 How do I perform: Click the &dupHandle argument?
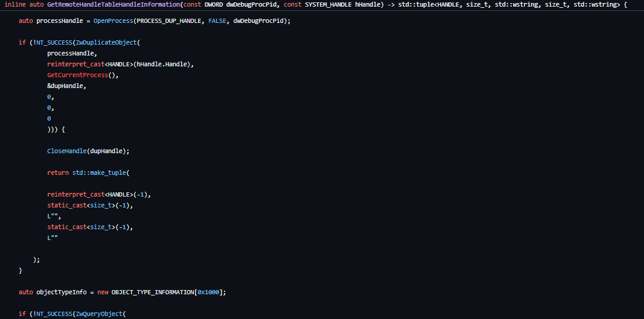66,86
